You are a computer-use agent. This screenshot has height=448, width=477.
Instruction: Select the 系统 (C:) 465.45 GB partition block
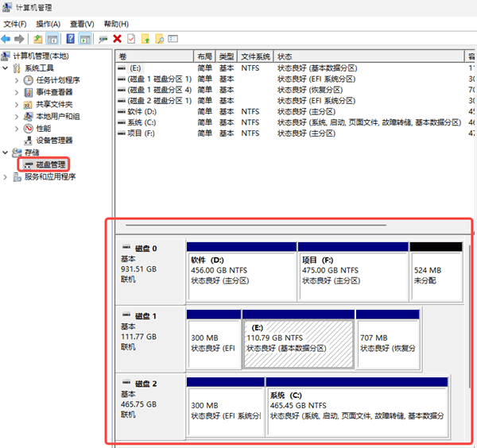[356, 407]
